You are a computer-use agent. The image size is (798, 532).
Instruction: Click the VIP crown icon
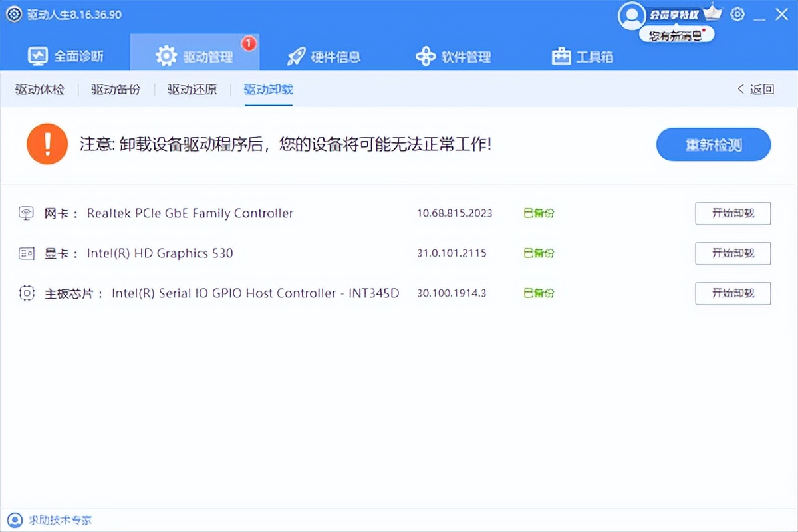[x=712, y=13]
